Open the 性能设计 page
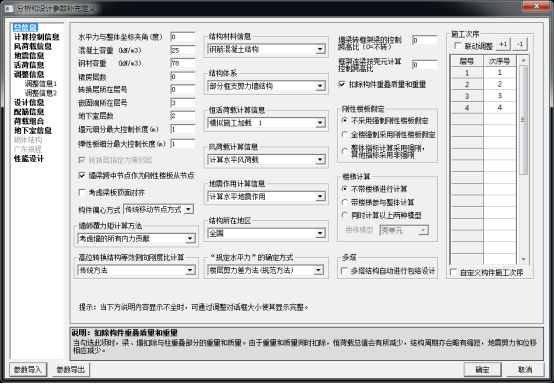 [29, 159]
